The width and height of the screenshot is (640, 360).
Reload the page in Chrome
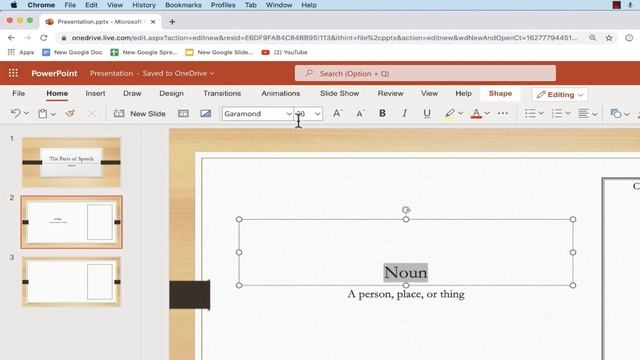pos(44,38)
